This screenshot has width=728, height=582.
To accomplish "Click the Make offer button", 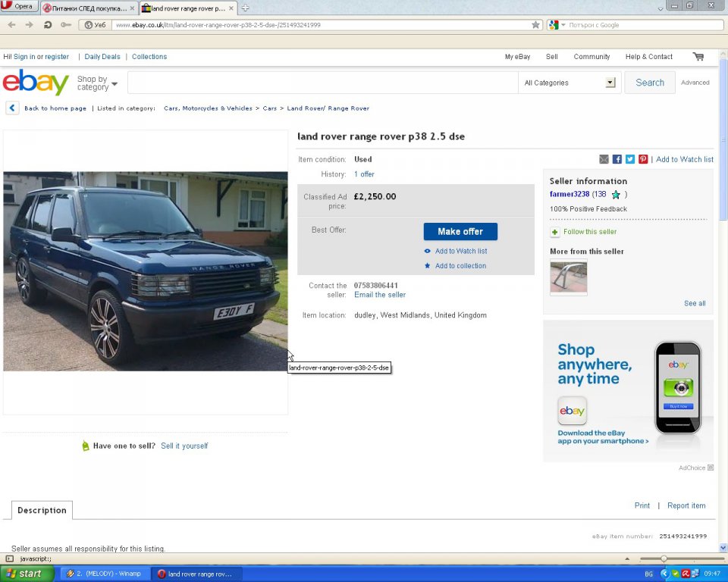I will [x=460, y=232].
